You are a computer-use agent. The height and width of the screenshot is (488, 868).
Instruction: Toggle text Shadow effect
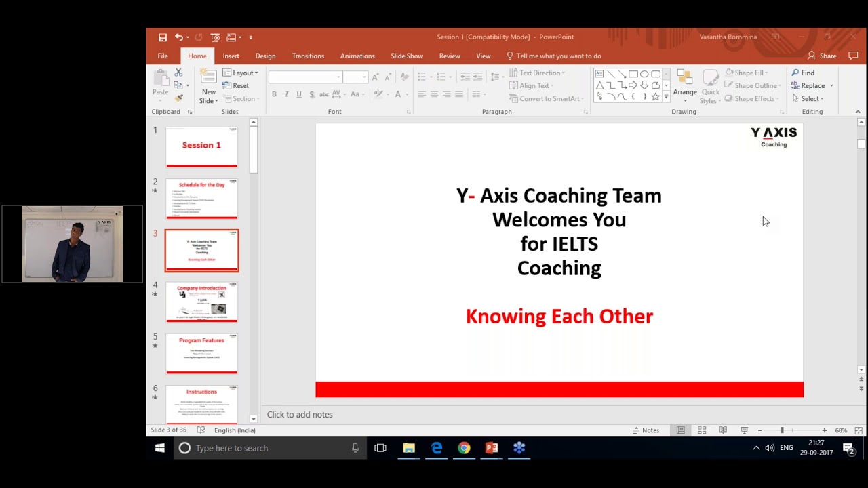(x=312, y=94)
